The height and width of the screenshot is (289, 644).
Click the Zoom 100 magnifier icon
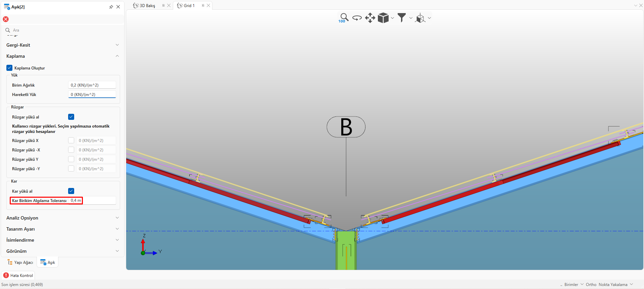(x=343, y=18)
